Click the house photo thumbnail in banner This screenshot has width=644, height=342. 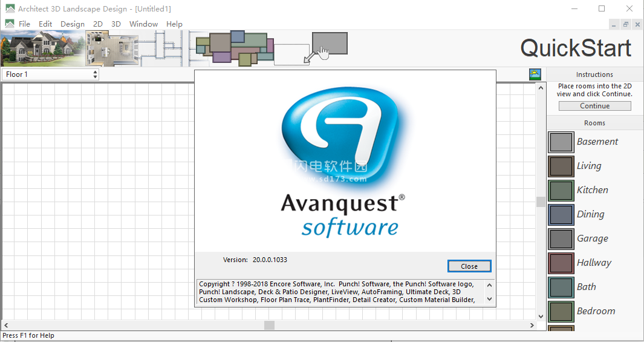[42, 48]
